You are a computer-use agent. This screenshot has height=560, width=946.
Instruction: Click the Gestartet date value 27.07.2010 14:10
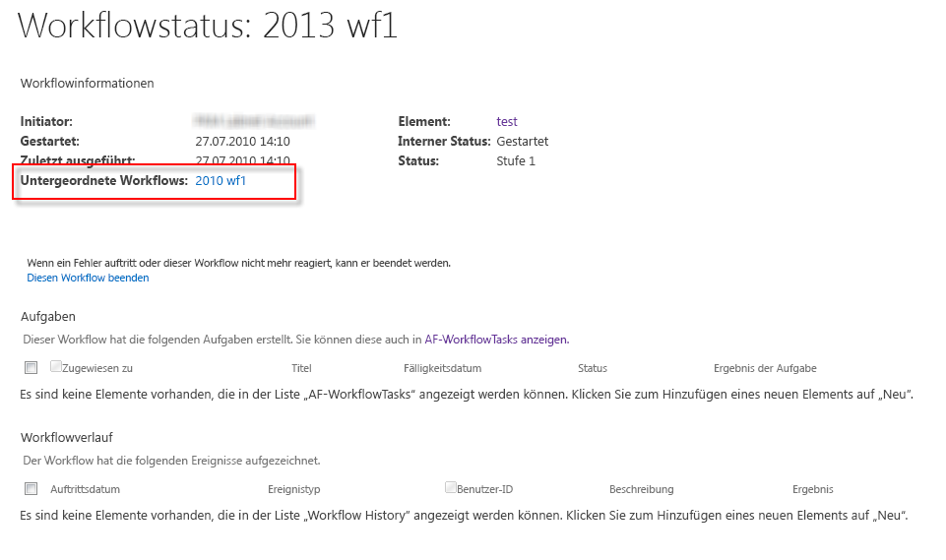pos(242,141)
